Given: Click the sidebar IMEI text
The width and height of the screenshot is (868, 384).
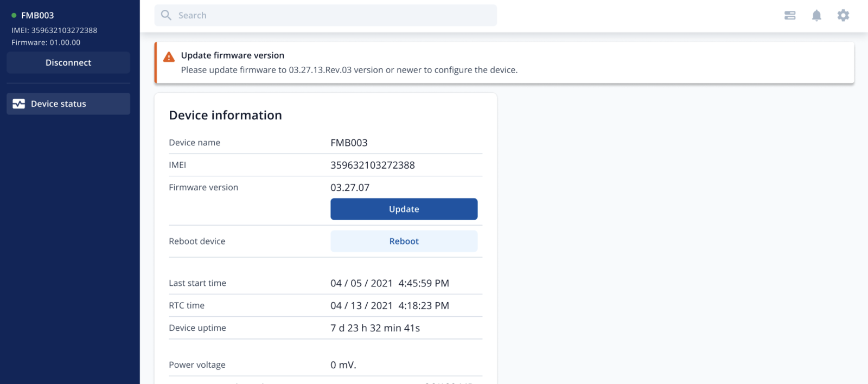Looking at the screenshot, I should tap(54, 30).
